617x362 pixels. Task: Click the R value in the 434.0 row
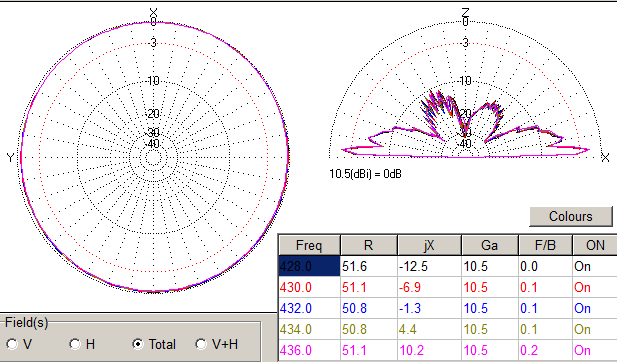[x=369, y=329]
